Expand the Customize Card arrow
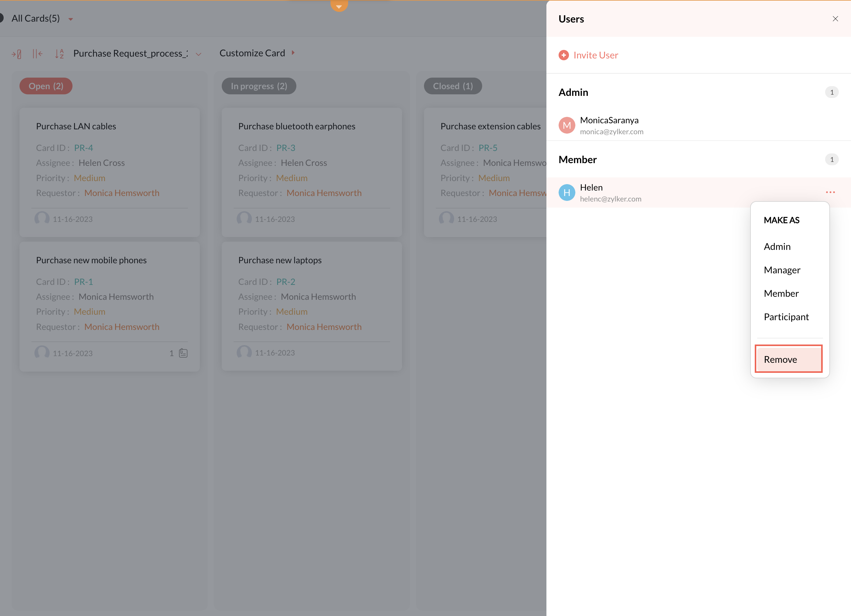 293,53
